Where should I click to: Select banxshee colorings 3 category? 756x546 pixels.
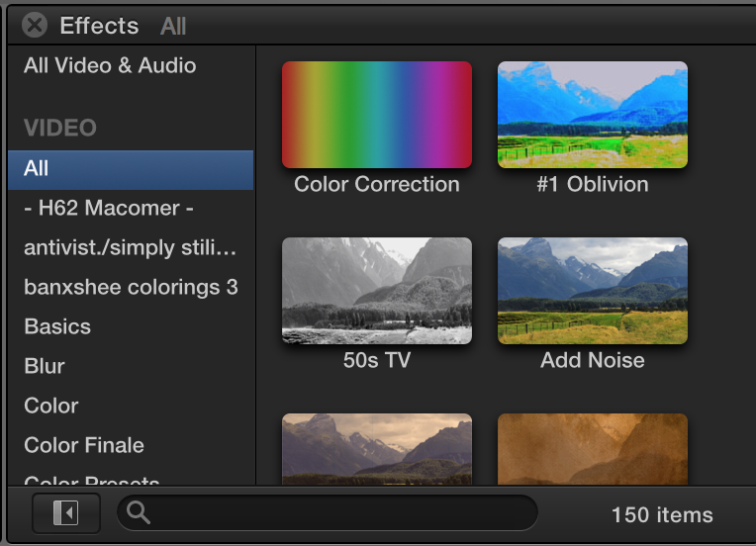click(131, 288)
